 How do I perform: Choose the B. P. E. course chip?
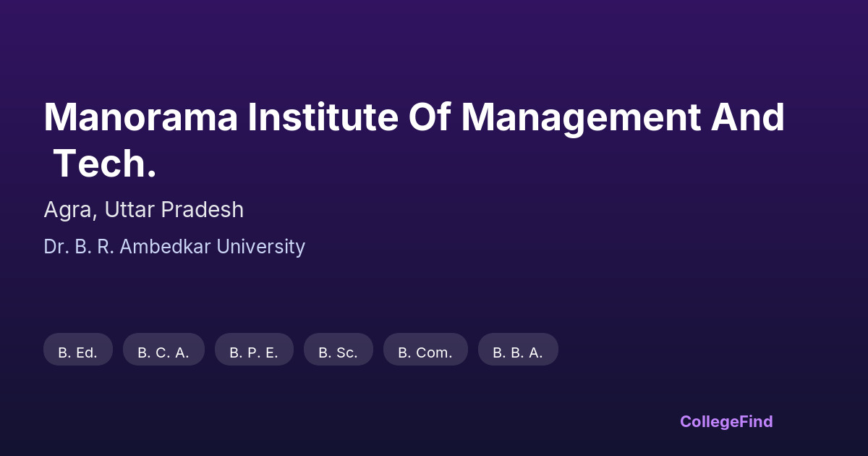coord(254,352)
